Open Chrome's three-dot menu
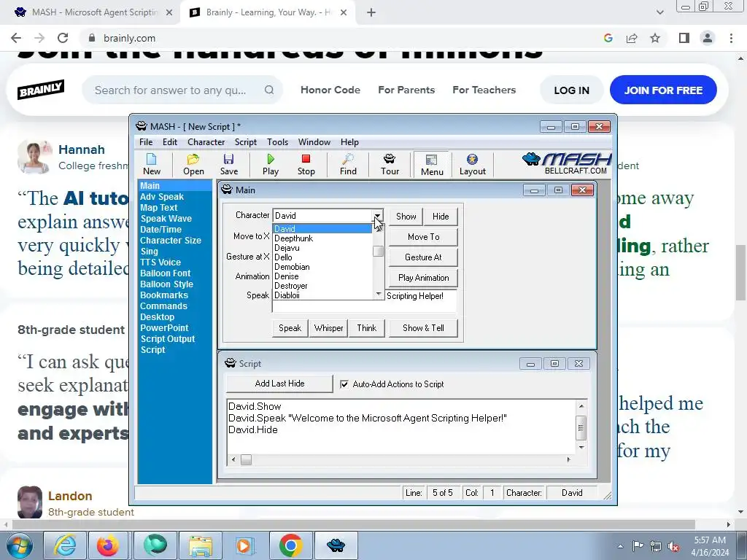This screenshot has height=560, width=747. coord(731,38)
